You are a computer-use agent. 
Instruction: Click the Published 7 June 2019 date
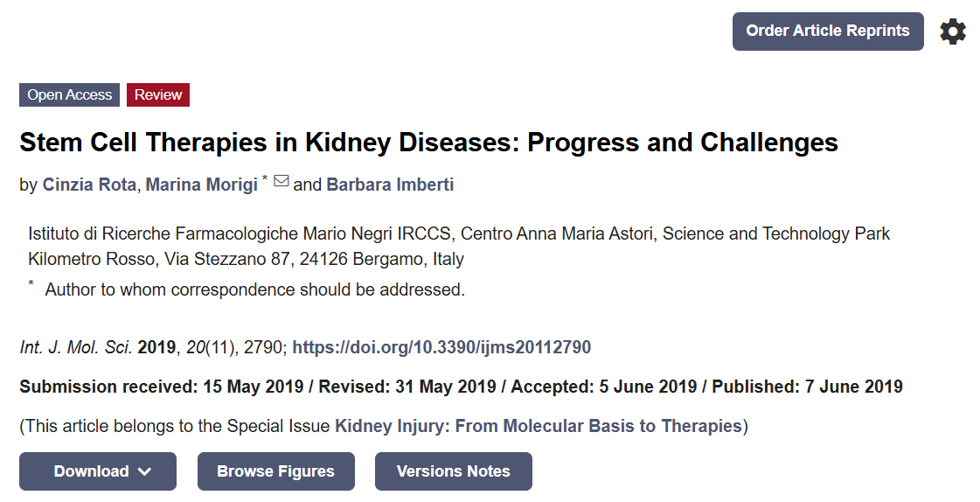(807, 387)
